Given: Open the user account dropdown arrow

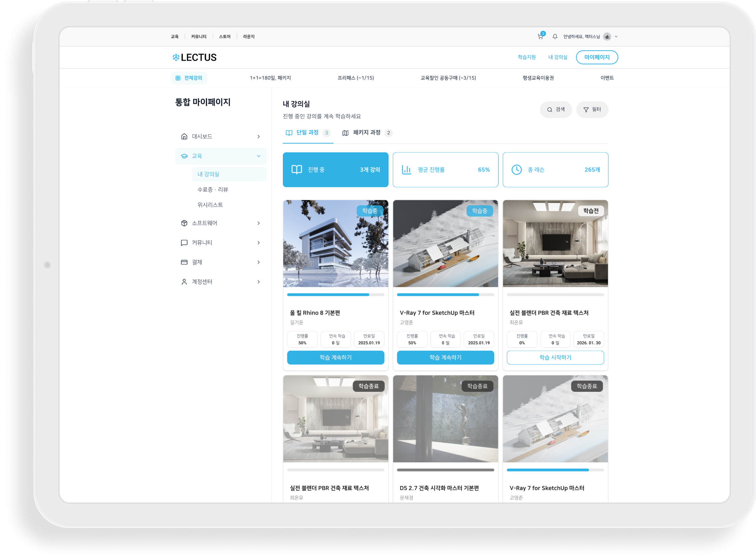Looking at the screenshot, I should [x=616, y=37].
